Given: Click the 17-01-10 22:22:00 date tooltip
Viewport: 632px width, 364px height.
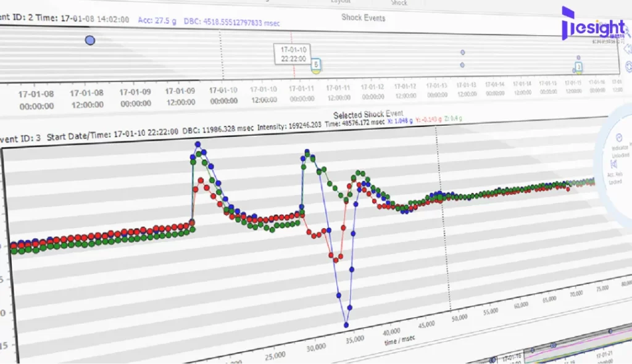Looking at the screenshot, I should point(294,52).
